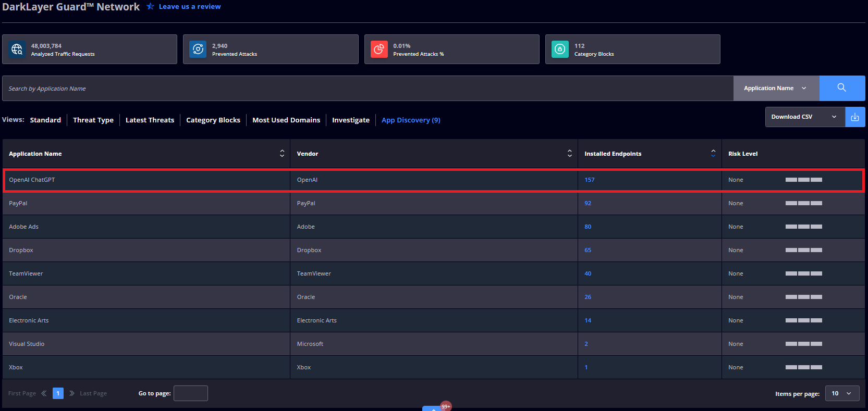Click the blue magnifier search button
Viewport: 868px width, 411px height.
coord(842,88)
